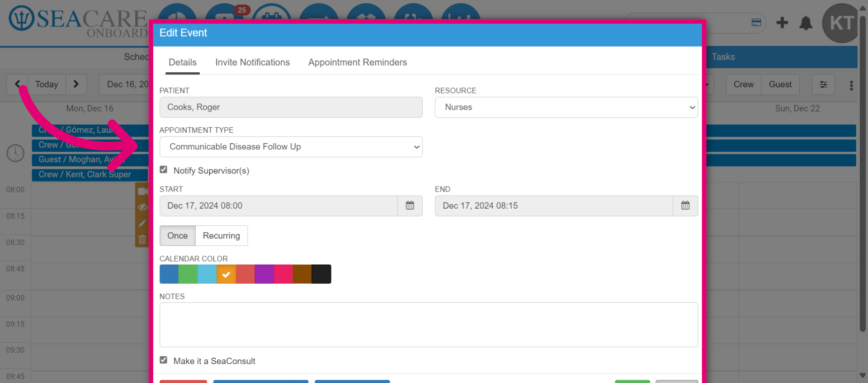Pick the green calendar color swatch
The image size is (868, 383).
(188, 274)
